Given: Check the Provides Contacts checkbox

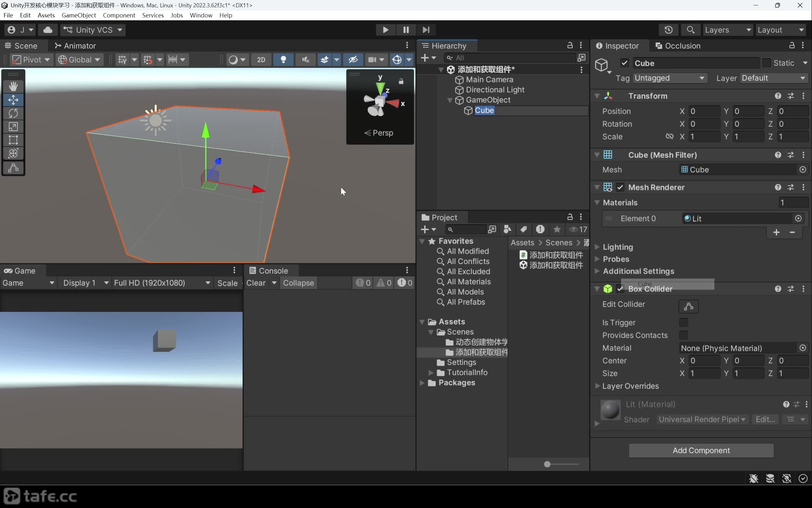Looking at the screenshot, I should [684, 335].
